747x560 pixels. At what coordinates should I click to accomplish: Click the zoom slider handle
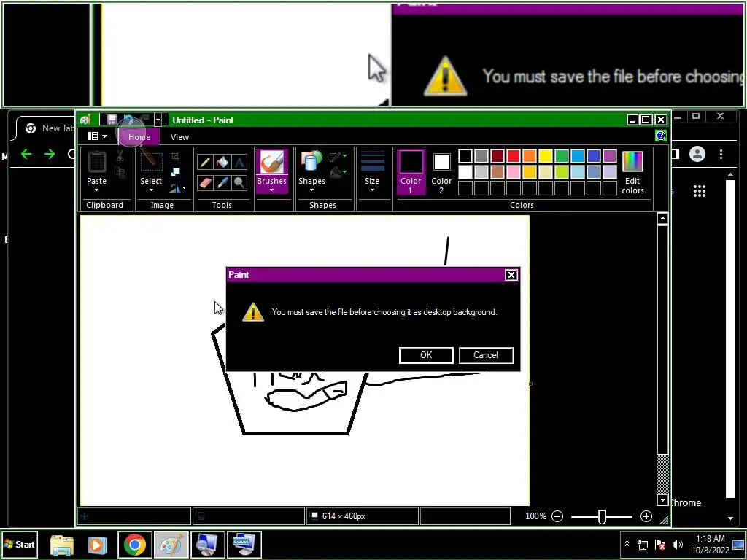point(602,516)
